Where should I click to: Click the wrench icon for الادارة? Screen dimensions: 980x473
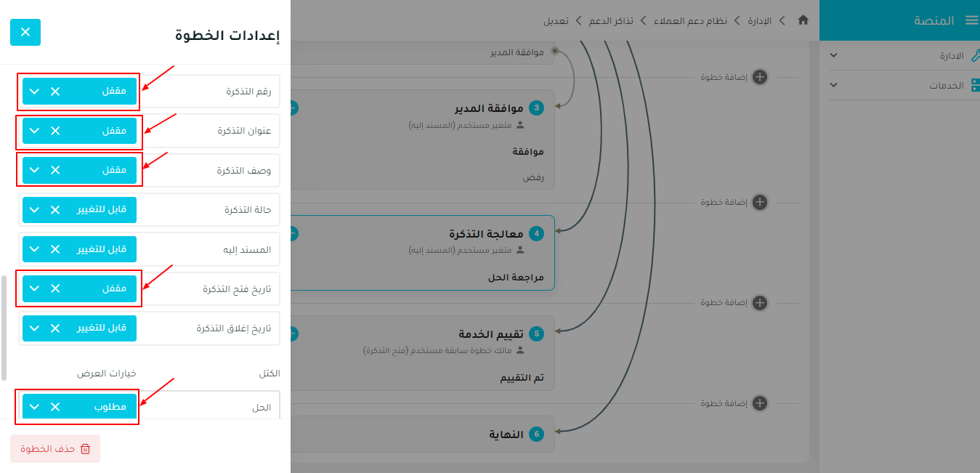point(975,56)
